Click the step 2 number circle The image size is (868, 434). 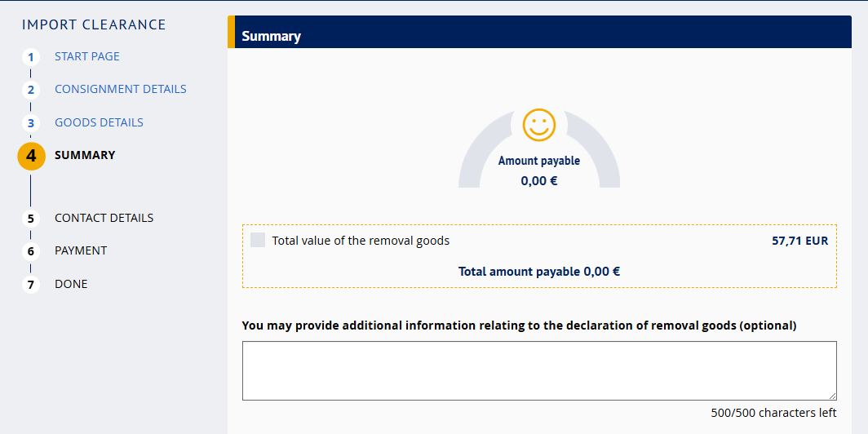coord(31,90)
